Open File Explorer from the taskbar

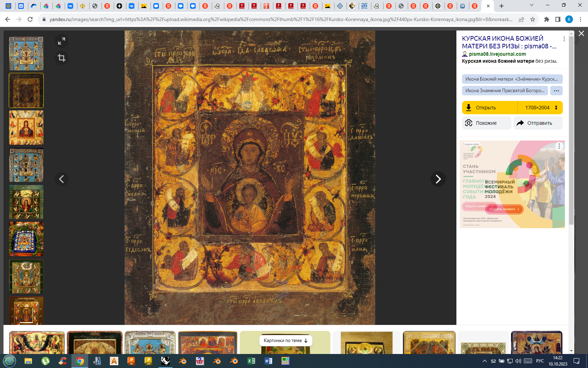pyautogui.click(x=28, y=361)
